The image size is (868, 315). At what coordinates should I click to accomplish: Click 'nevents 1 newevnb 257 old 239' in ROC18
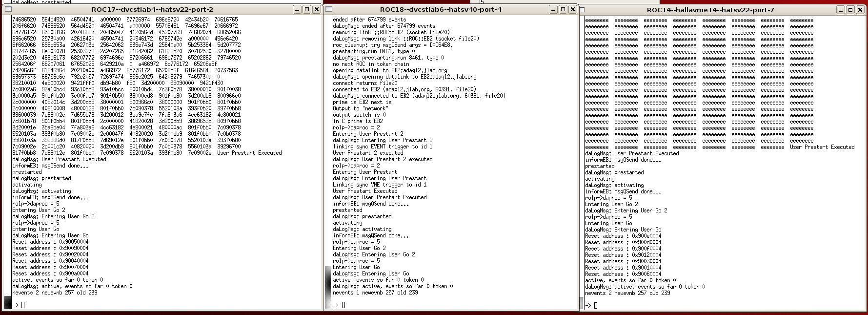pyautogui.click(x=375, y=293)
